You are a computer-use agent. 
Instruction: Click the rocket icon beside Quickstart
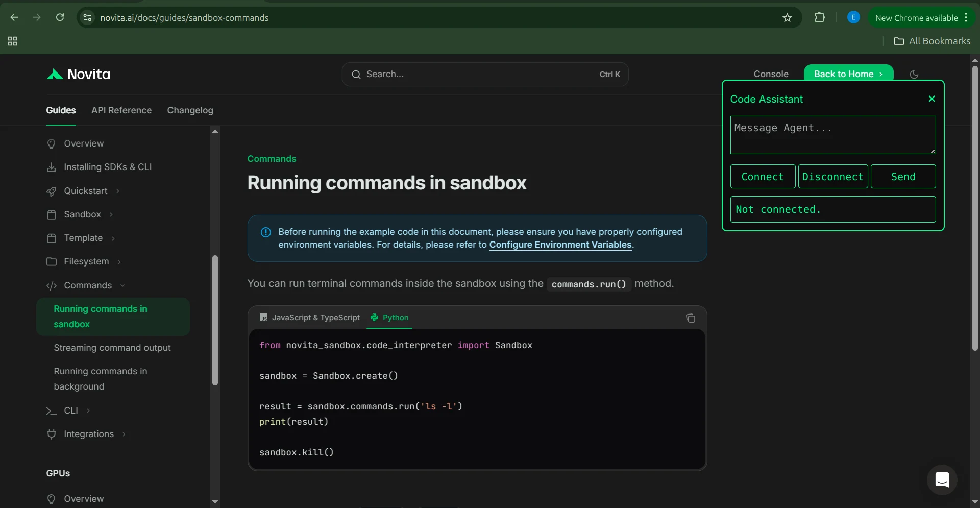point(51,191)
